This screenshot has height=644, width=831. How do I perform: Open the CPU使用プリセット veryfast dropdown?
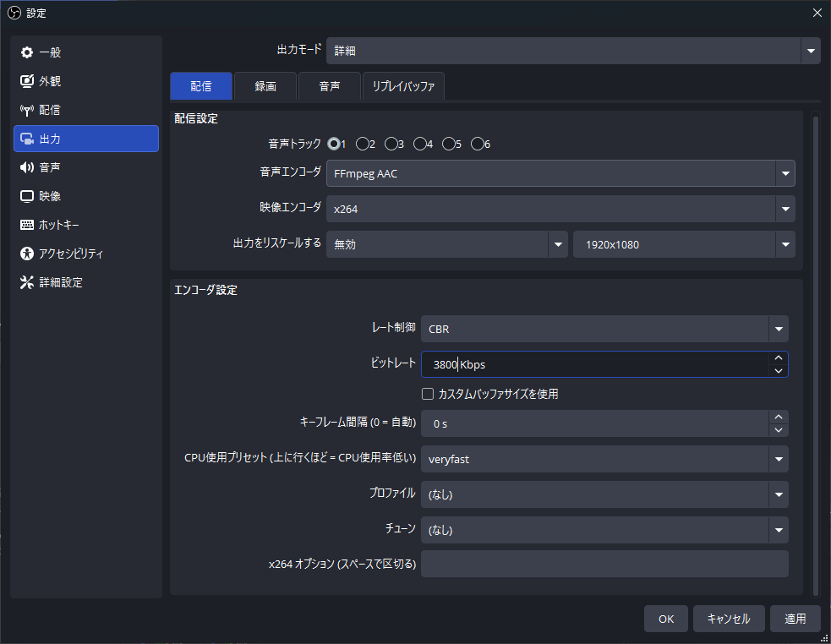[x=604, y=459]
